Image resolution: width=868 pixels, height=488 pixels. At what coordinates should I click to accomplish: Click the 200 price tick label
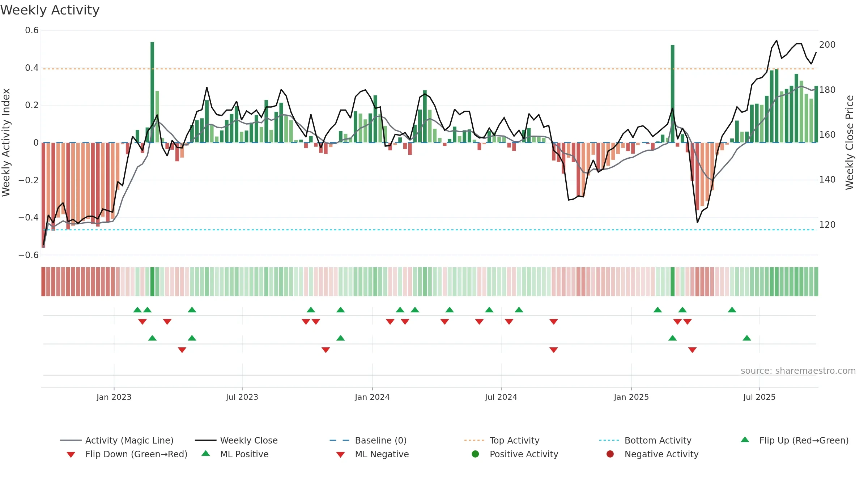827,45
